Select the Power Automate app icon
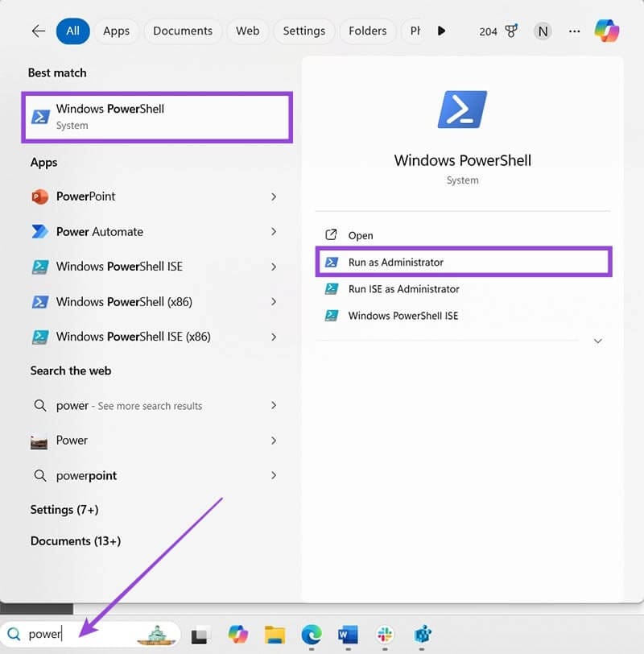This screenshot has height=654, width=644. pos(40,232)
